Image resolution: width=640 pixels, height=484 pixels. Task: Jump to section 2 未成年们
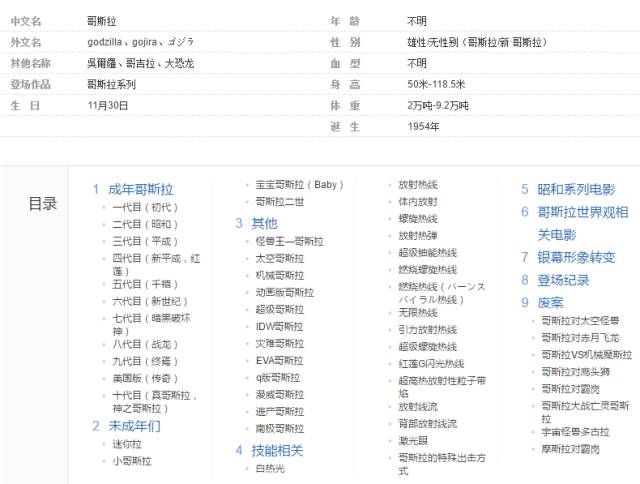[x=134, y=426]
